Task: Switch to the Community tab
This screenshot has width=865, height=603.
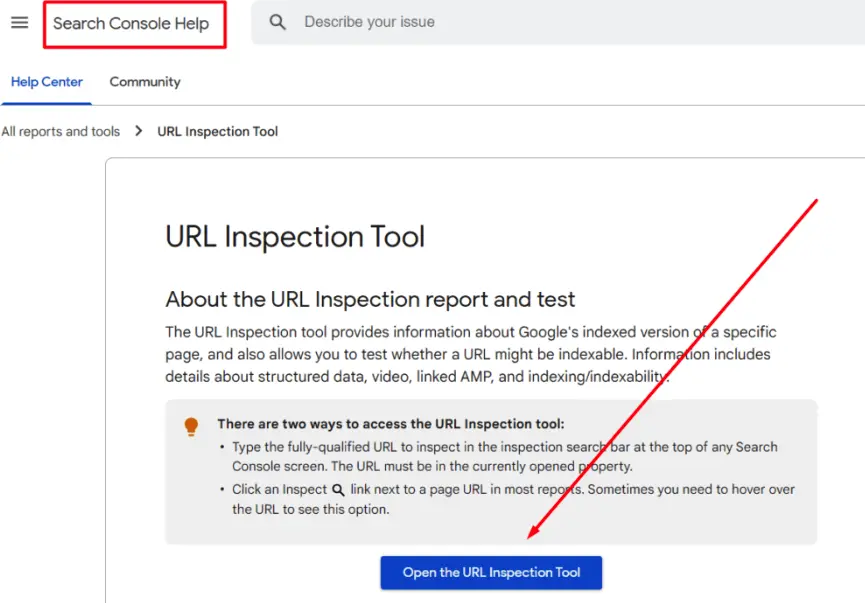Action: 145,82
